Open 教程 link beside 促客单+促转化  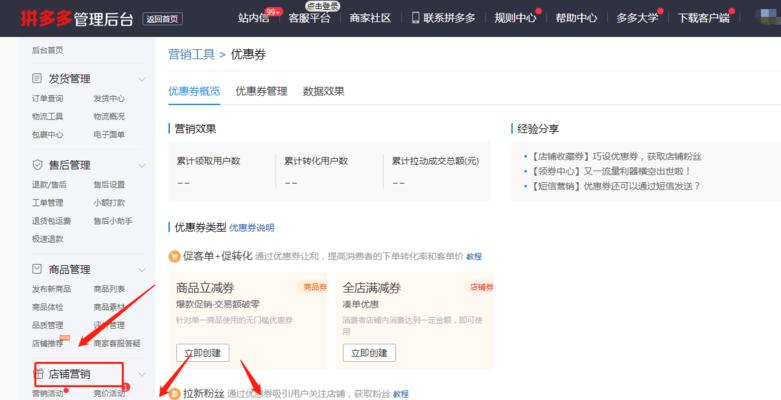[474, 257]
